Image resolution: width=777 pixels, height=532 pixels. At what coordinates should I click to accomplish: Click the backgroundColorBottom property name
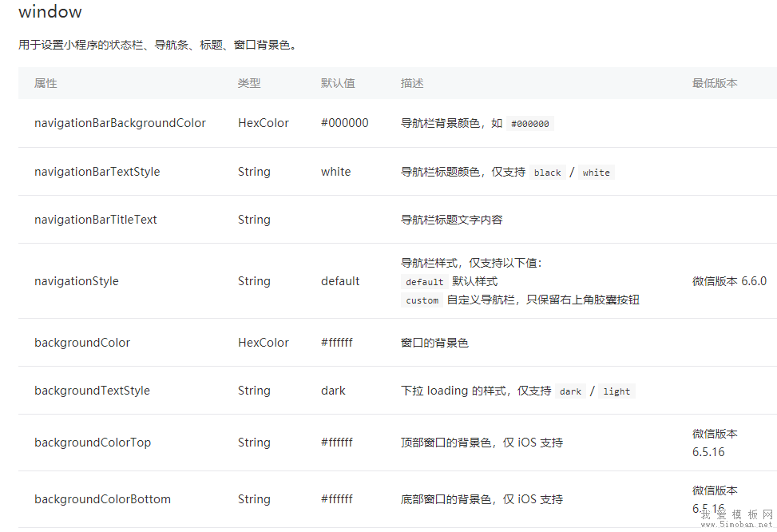coord(102,499)
